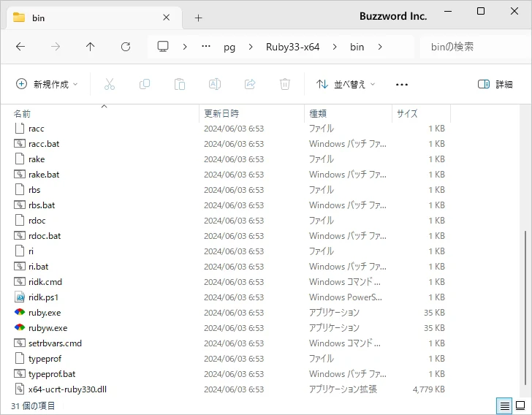Go up one folder level

click(x=91, y=47)
